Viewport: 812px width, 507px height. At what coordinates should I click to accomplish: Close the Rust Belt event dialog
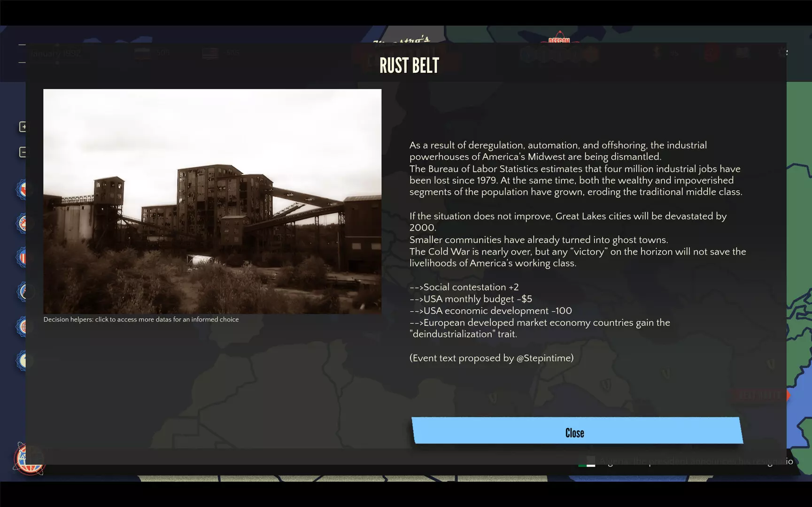click(x=577, y=430)
